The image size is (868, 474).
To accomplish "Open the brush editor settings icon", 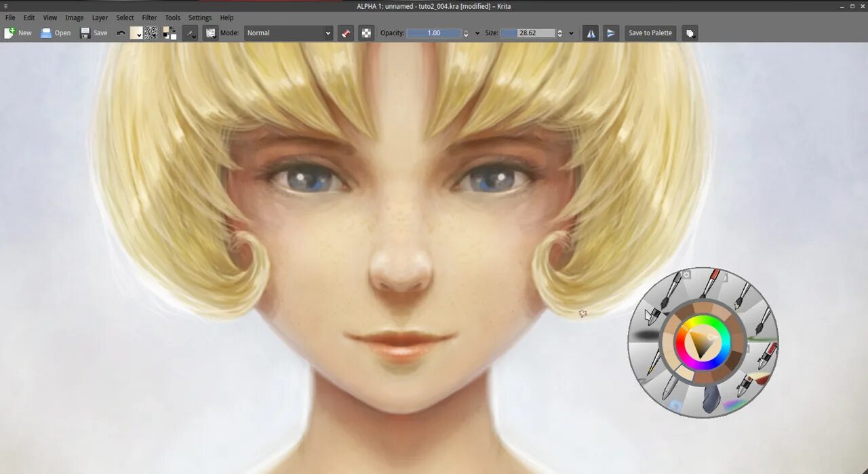I will [x=190, y=33].
